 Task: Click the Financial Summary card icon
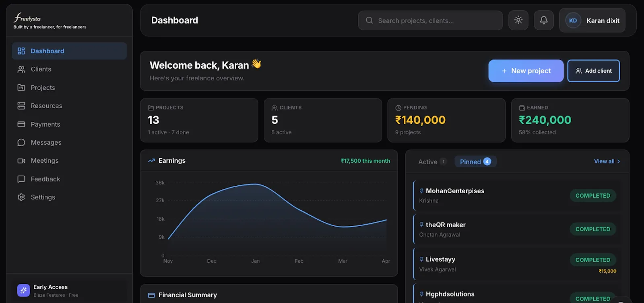click(151, 295)
